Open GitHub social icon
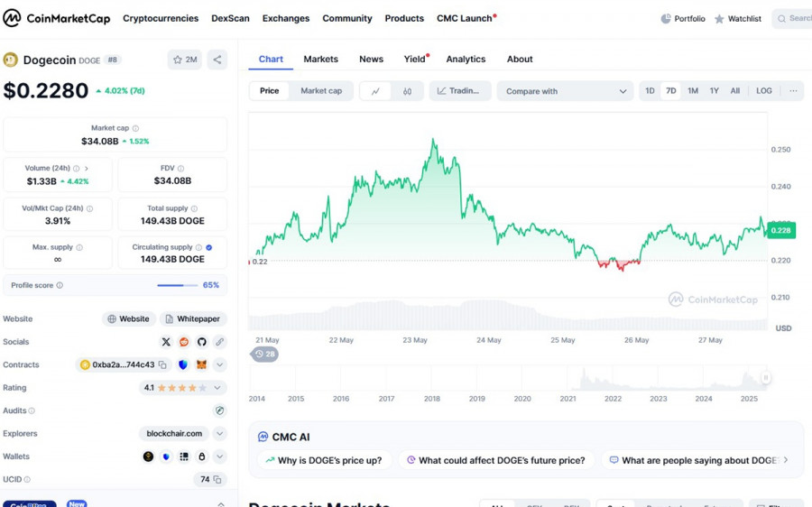Viewport: 812px width, 507px height. [x=201, y=342]
